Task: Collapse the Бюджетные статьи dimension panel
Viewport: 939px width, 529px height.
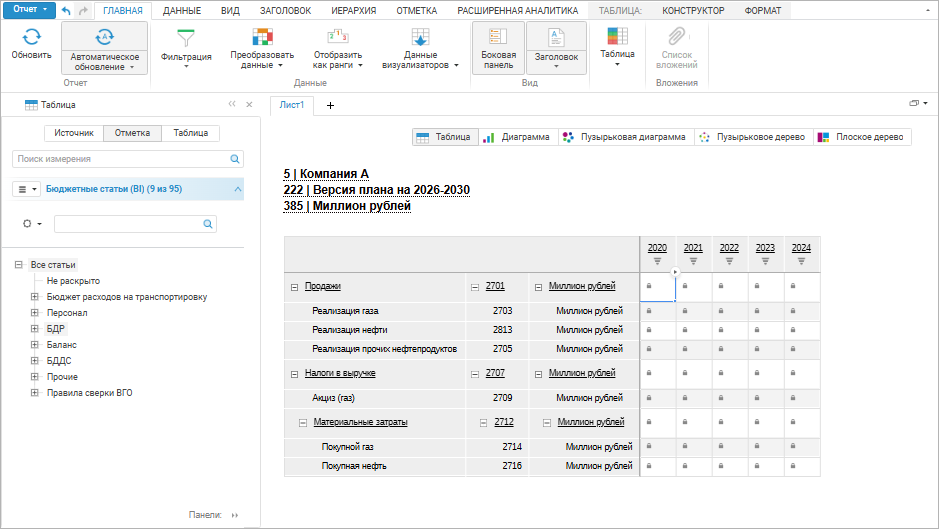Action: (x=237, y=188)
